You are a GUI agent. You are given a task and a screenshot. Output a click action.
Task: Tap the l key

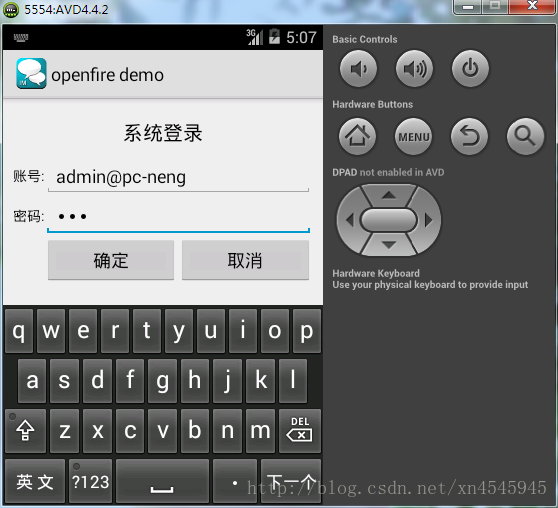(x=293, y=381)
